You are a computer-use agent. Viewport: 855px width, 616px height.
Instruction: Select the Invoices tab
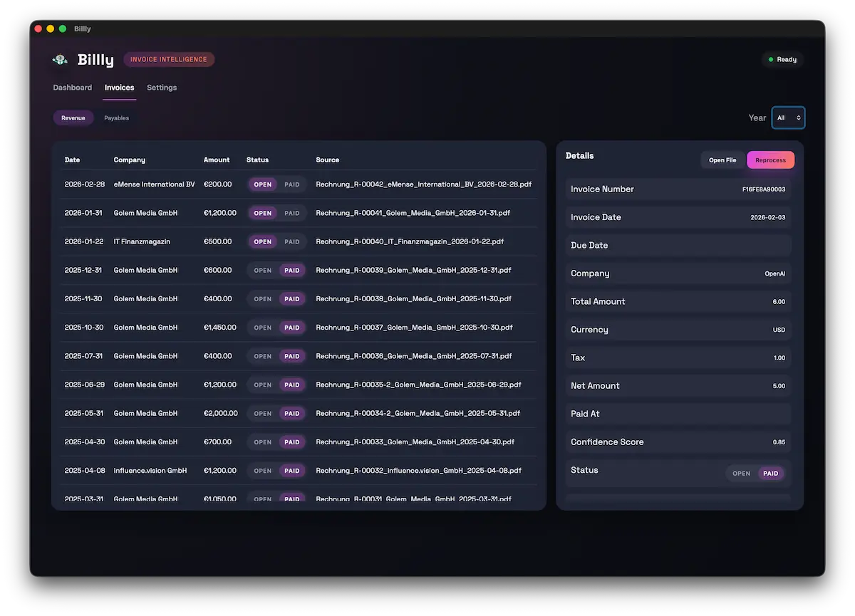pyautogui.click(x=119, y=87)
